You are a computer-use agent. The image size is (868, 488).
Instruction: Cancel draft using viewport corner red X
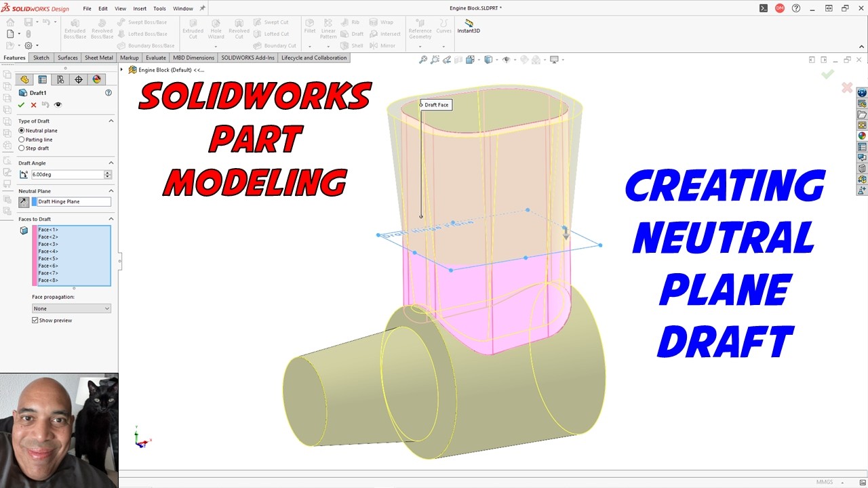coord(847,87)
